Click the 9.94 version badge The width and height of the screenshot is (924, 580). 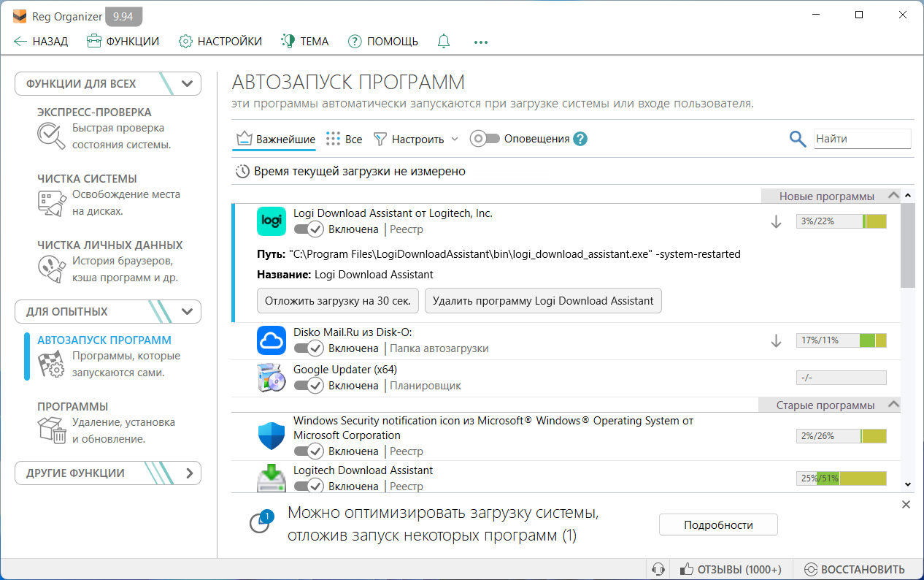click(124, 15)
